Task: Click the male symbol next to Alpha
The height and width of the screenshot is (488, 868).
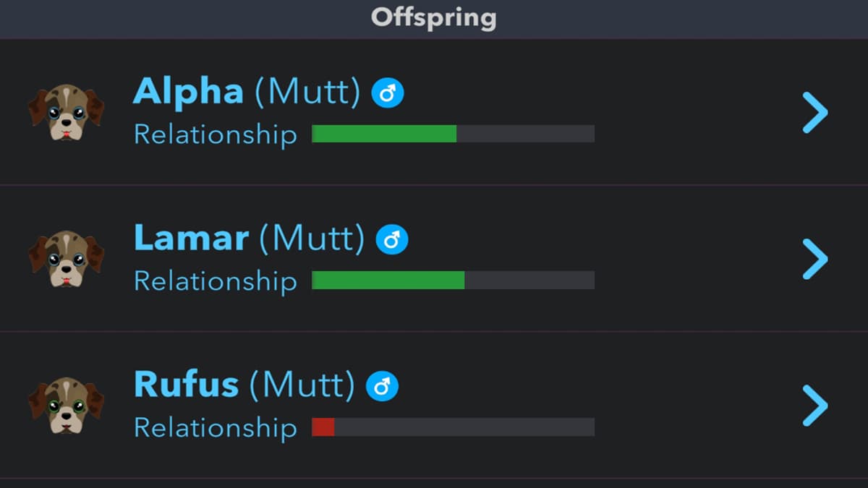Action: [x=388, y=93]
